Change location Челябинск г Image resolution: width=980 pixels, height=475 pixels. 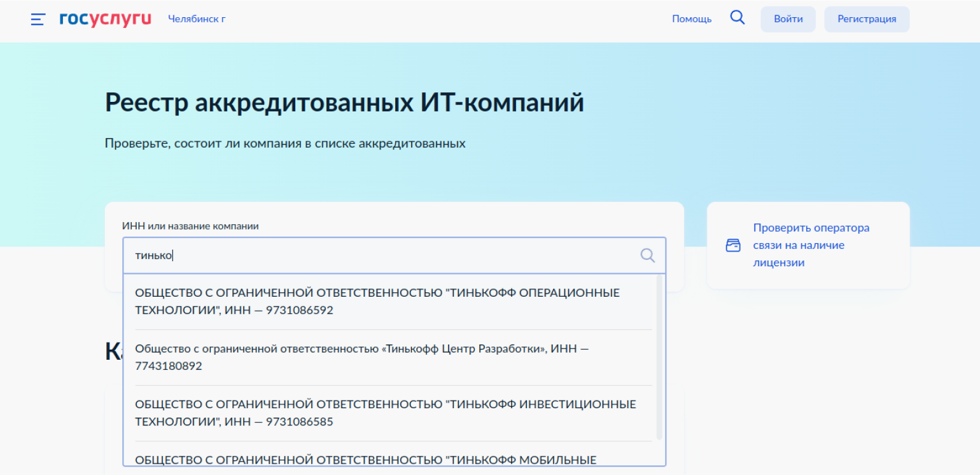197,19
